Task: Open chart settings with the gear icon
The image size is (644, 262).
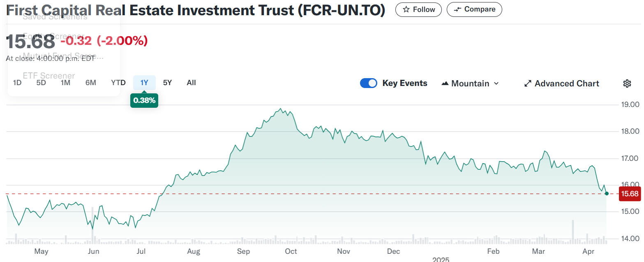Action: pyautogui.click(x=627, y=83)
